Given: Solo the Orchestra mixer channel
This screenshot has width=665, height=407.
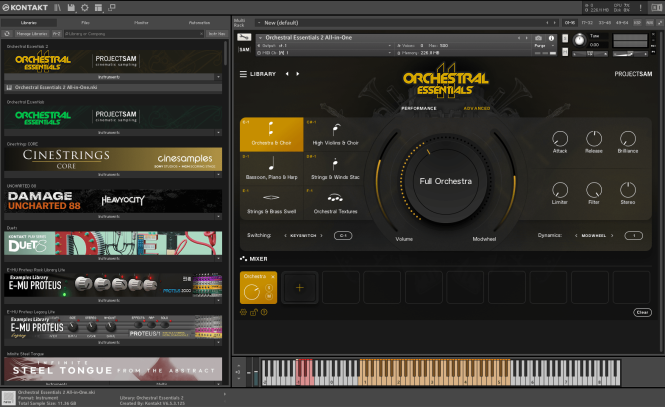Looking at the screenshot, I should click(269, 288).
